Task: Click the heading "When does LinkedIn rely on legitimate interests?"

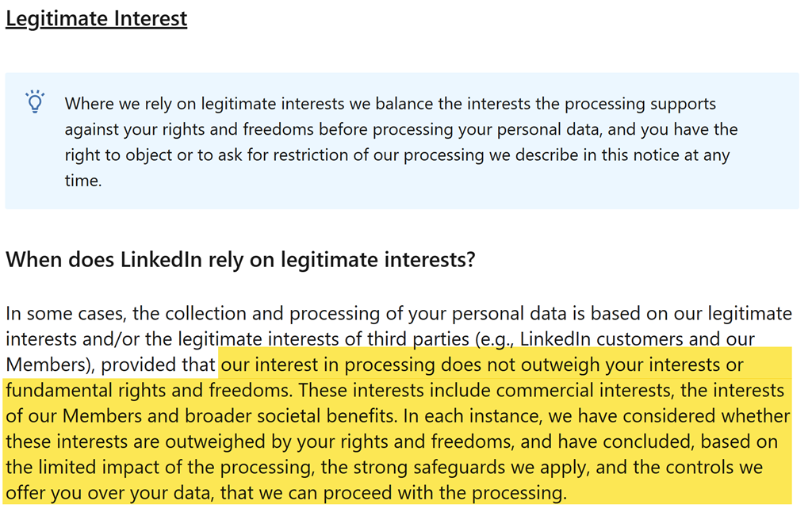Action: 240,260
